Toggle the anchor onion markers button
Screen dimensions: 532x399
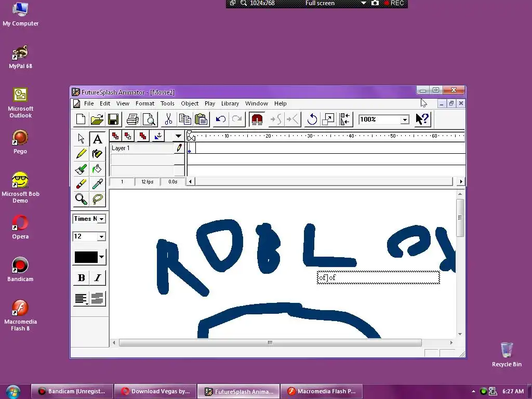pos(158,136)
